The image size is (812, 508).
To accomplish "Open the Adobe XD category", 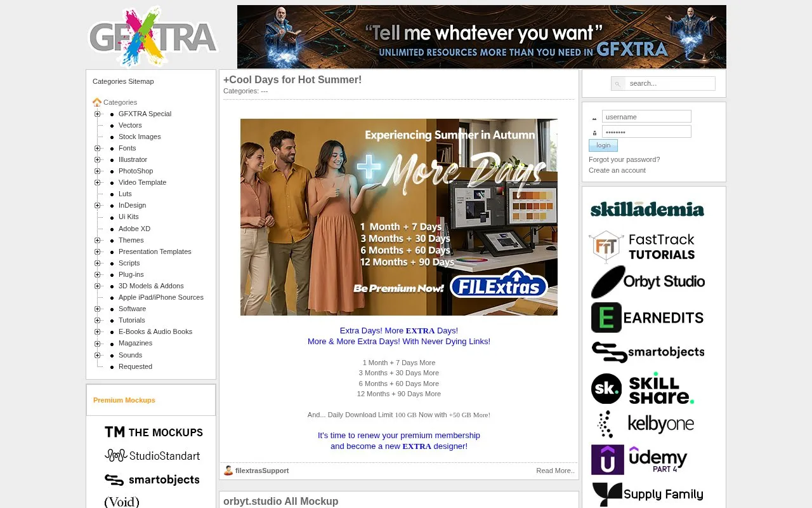I will pos(134,229).
